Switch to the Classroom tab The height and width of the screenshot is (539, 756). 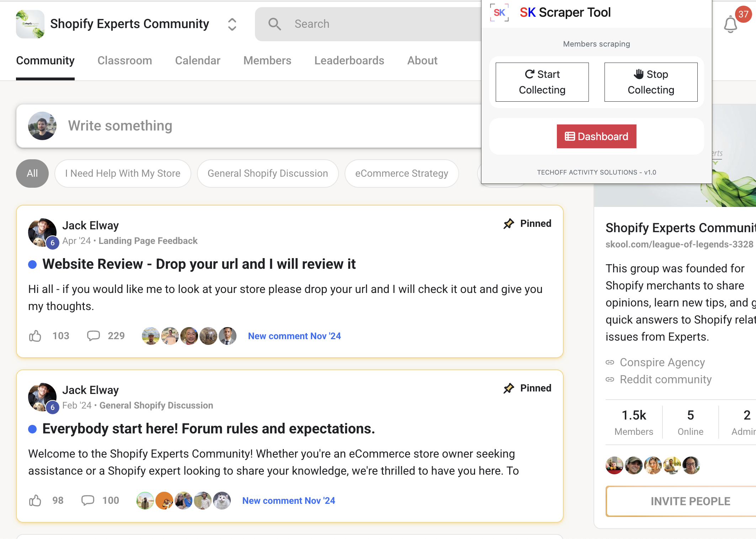[x=124, y=61]
